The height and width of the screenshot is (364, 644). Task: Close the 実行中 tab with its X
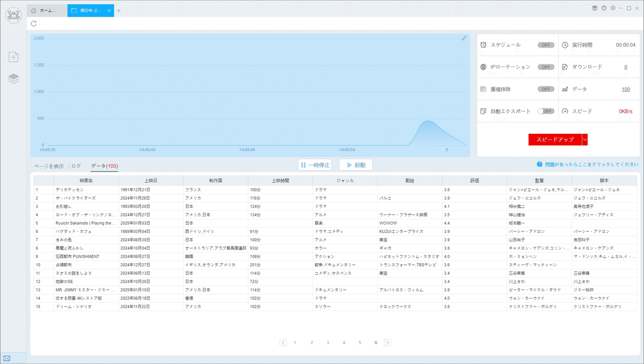[109, 11]
